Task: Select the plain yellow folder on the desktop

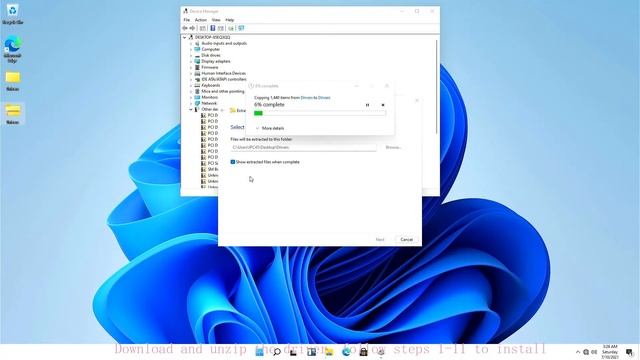Action: point(12,81)
